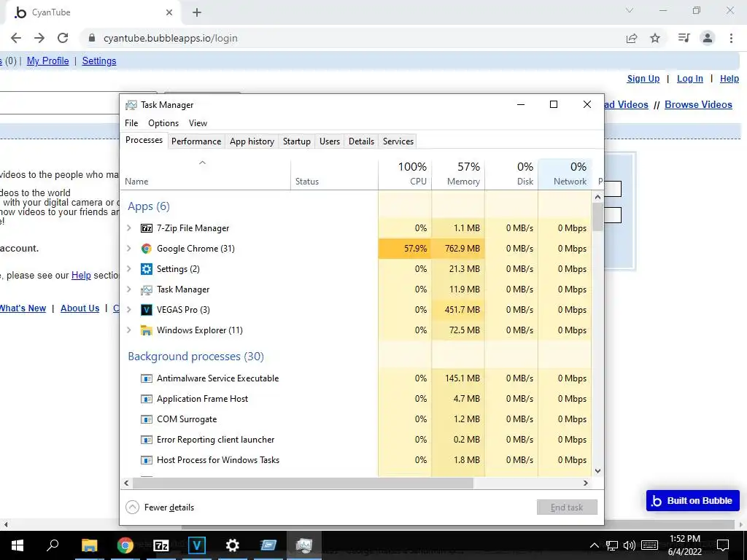Screen dimensions: 747x560
Task: Click Host Process for Windows Tasks icon
Action: [x=146, y=461]
